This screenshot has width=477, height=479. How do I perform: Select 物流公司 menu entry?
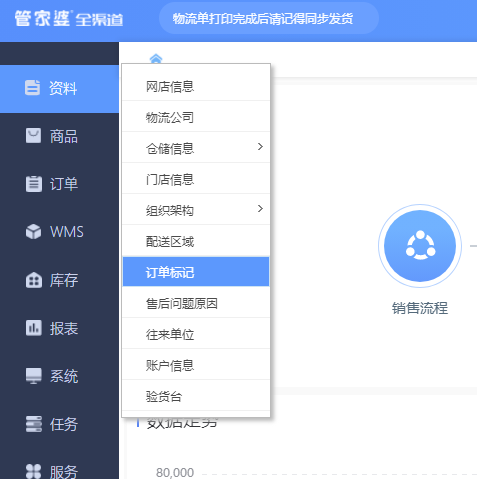click(196, 117)
